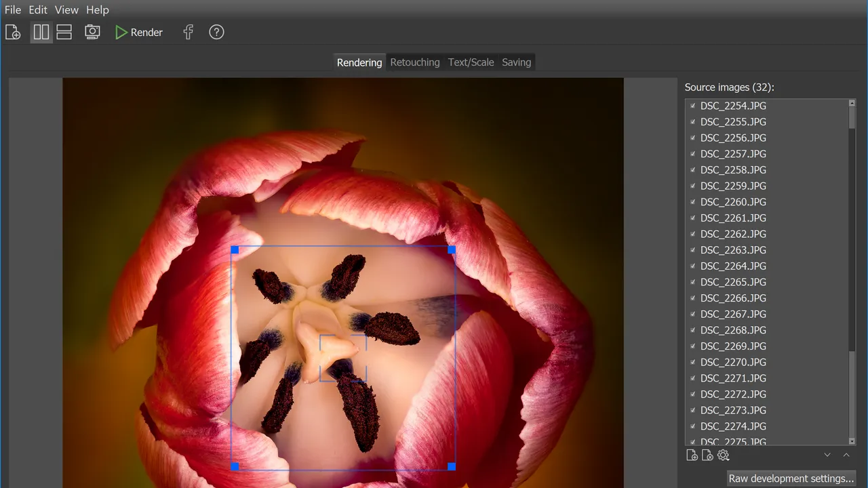Click the add file icon in top toolbar
The height and width of the screenshot is (488, 868).
tap(13, 33)
